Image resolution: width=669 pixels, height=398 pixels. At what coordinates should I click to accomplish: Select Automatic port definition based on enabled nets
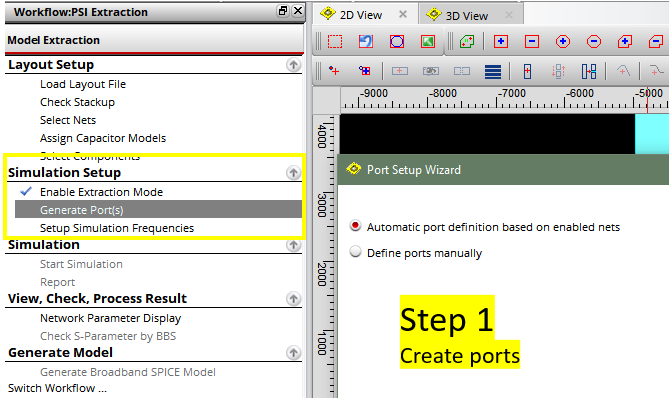[355, 226]
